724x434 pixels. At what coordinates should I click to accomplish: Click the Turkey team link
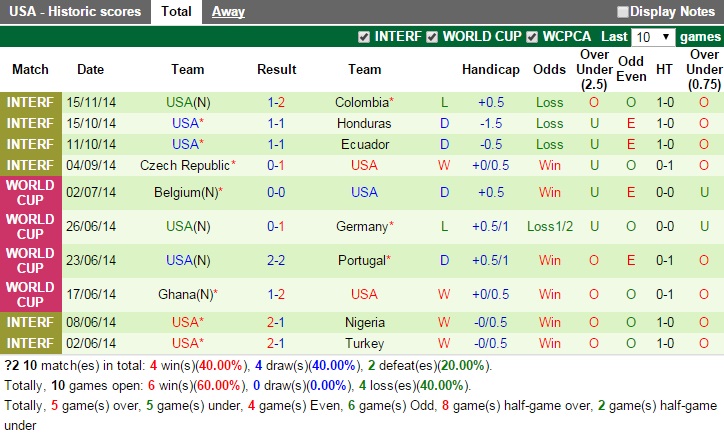pos(365,343)
